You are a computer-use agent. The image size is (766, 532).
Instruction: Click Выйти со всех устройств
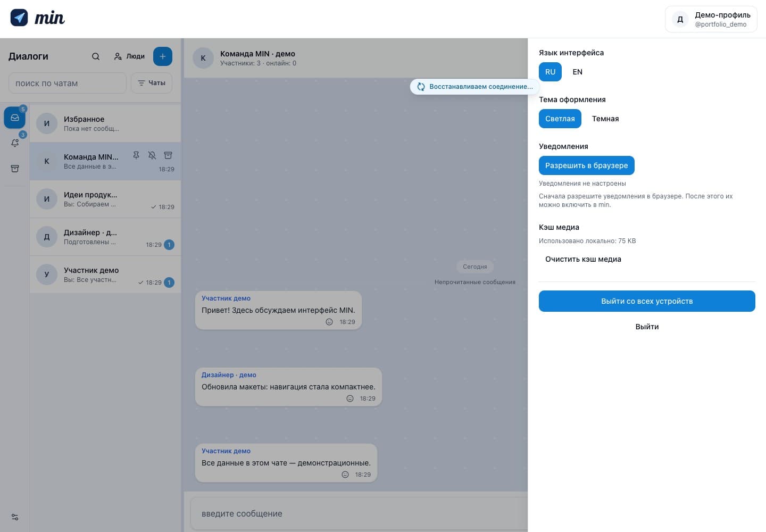(x=647, y=301)
